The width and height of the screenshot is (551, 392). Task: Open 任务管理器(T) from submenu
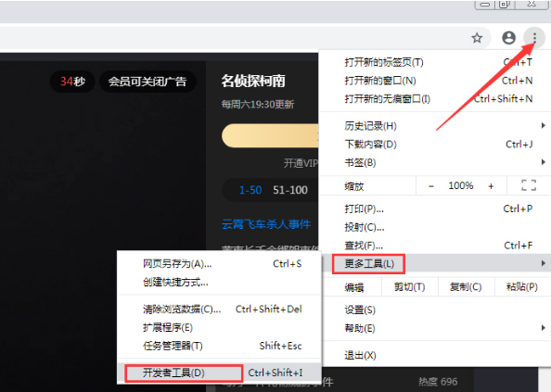pyautogui.click(x=219, y=346)
